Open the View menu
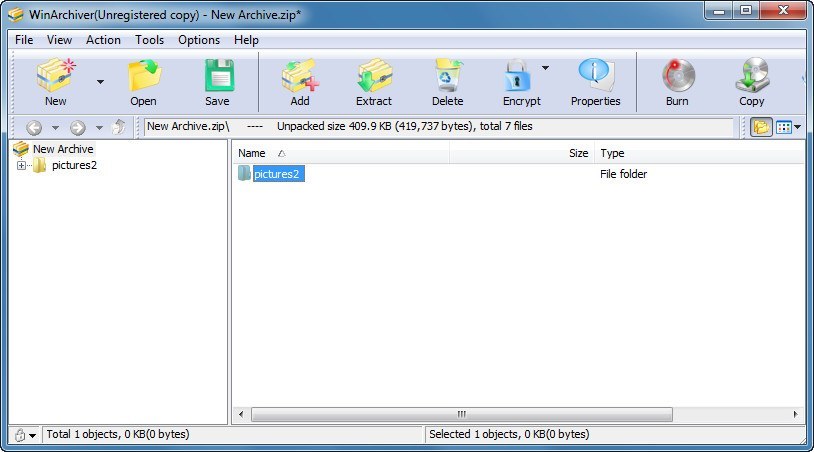 tap(59, 40)
